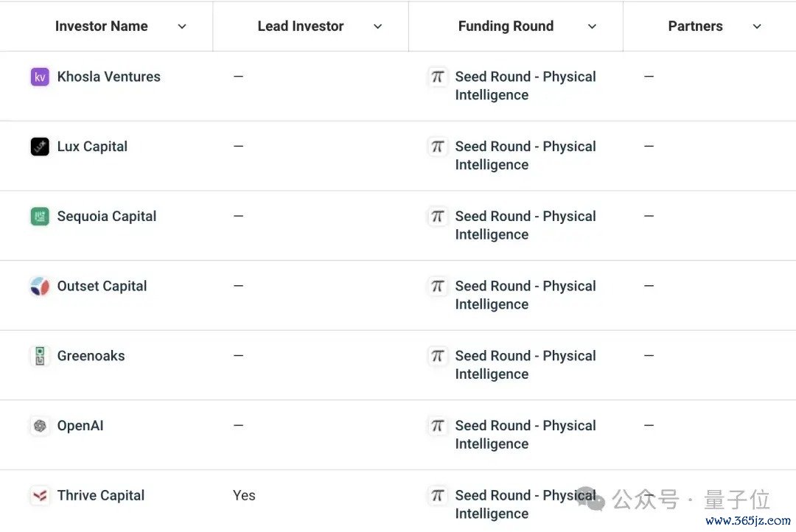The height and width of the screenshot is (532, 796).
Task: Click the Greenoaks logo icon
Action: click(40, 356)
